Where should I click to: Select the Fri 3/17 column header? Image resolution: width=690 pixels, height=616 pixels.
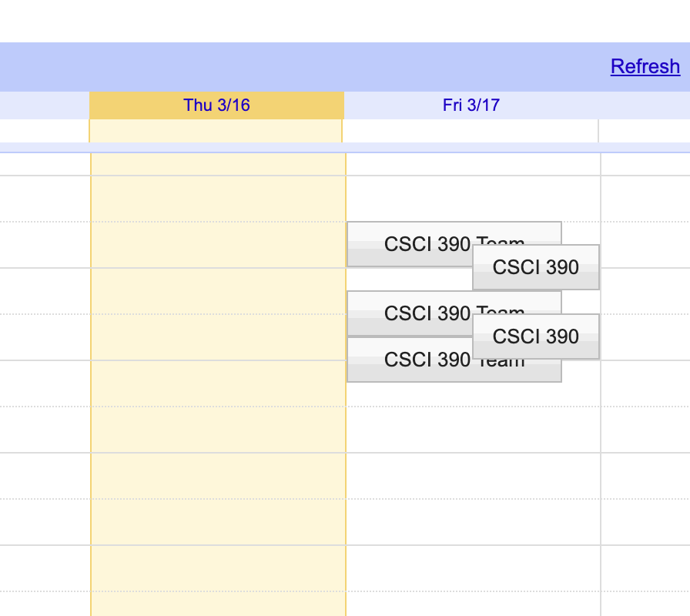click(471, 105)
